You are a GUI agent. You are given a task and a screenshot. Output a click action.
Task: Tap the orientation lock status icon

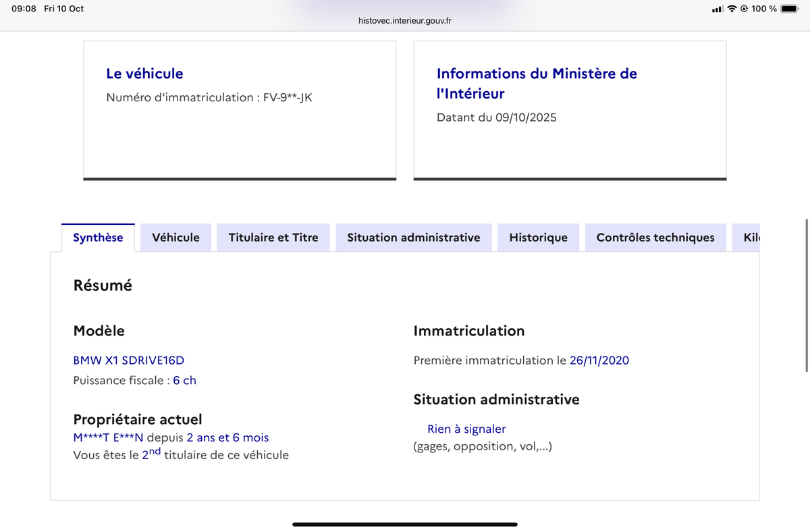pos(744,9)
